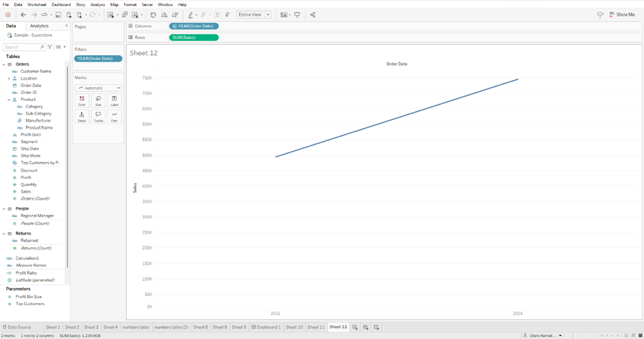Viewport: 644px width, 339px height.
Task: Click the Run Update refresh icon
Action: coord(93,15)
